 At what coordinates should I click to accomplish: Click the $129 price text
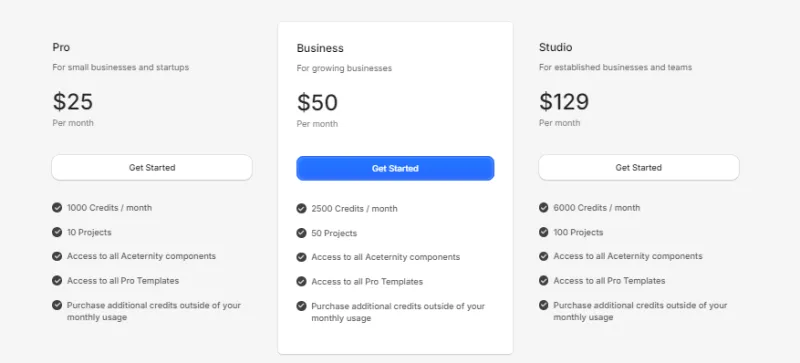pos(564,102)
